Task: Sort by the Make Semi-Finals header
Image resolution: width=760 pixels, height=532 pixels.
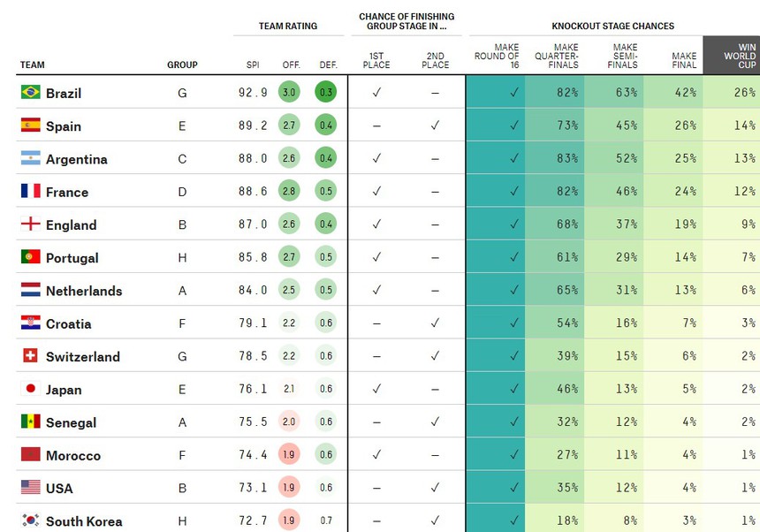Action: (624, 55)
